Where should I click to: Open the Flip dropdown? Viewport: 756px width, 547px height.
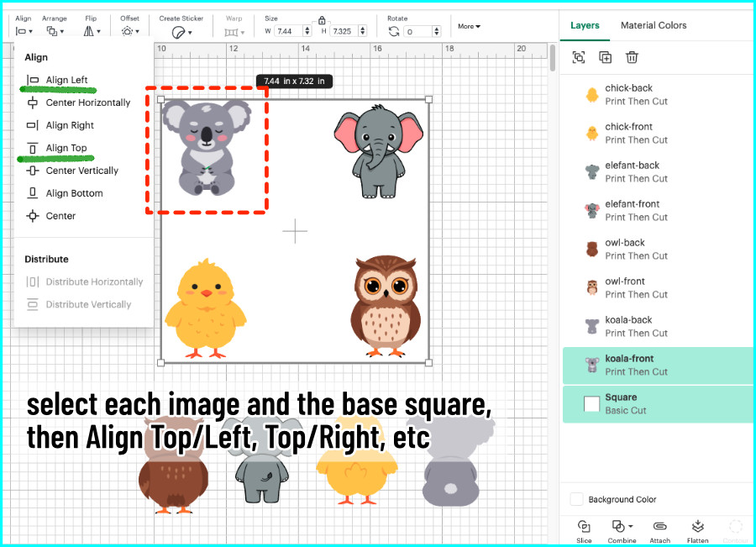pos(92,31)
